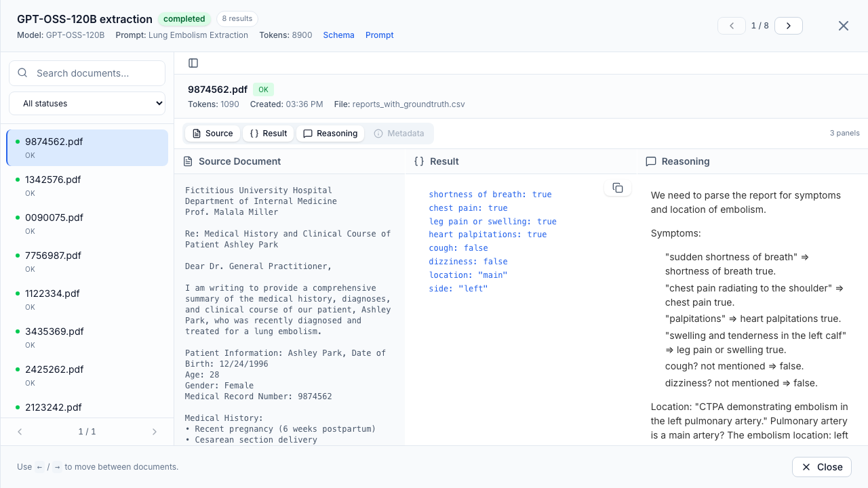Select document 9874562.pdf in list
Viewport: 868px width, 488px height.
pos(87,148)
